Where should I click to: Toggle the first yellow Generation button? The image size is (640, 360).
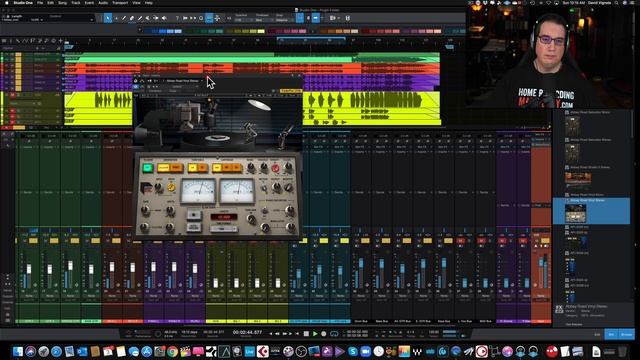(163, 167)
